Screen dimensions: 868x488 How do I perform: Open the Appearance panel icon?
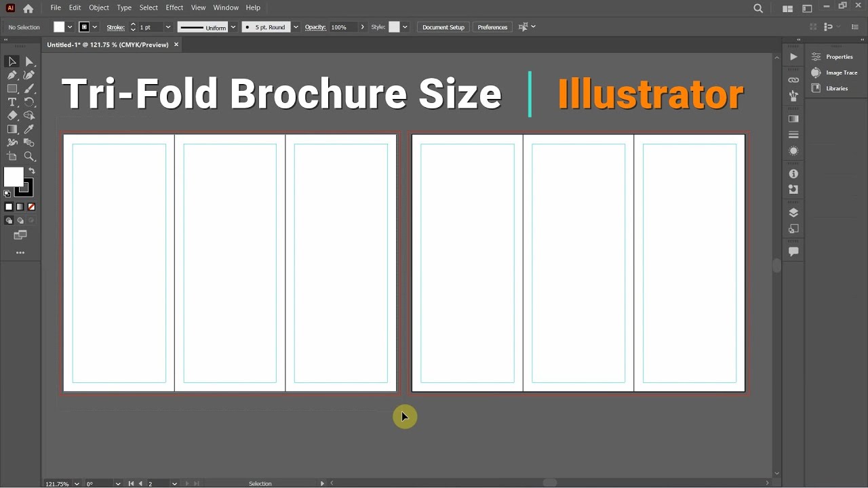pyautogui.click(x=793, y=150)
